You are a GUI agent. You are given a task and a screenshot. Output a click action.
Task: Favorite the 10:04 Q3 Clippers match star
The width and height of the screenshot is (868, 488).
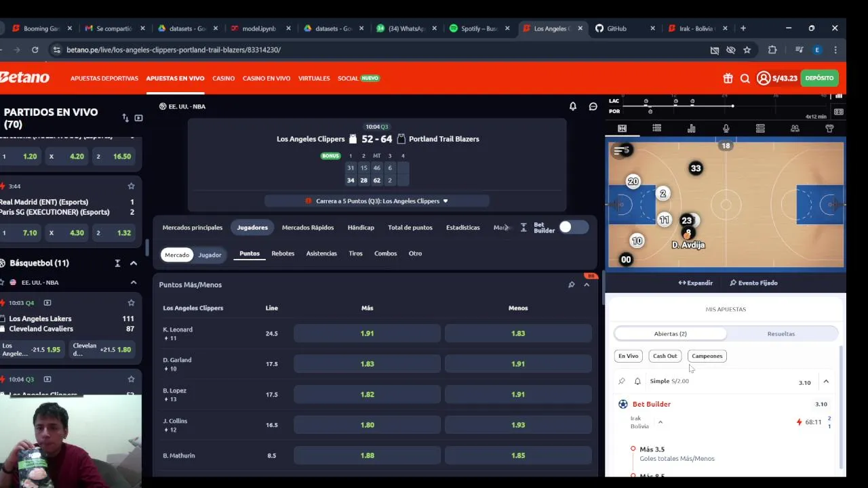131,379
